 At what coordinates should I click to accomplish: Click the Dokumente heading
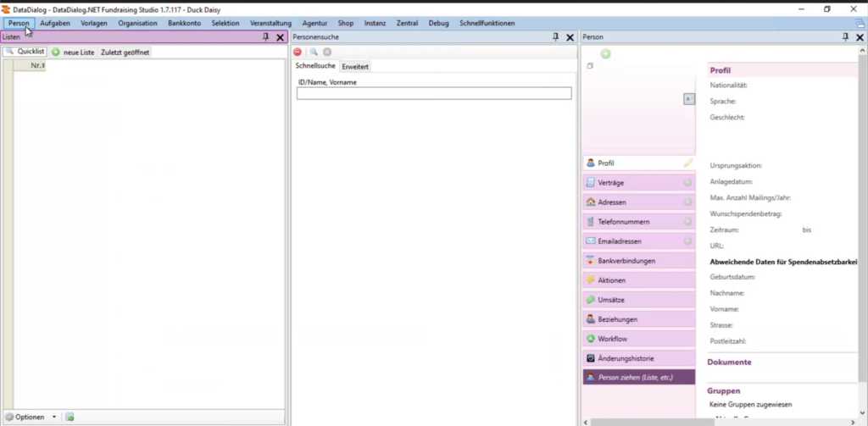click(x=729, y=362)
